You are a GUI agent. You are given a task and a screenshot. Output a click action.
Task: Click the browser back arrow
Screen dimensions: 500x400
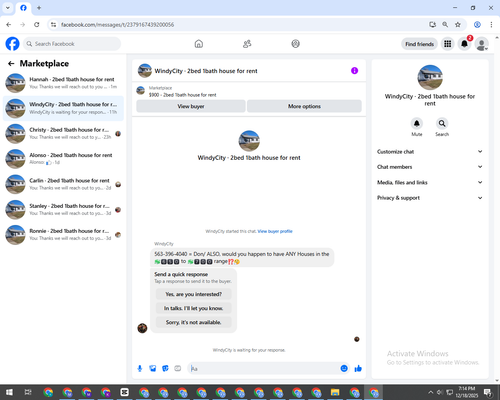point(9,25)
